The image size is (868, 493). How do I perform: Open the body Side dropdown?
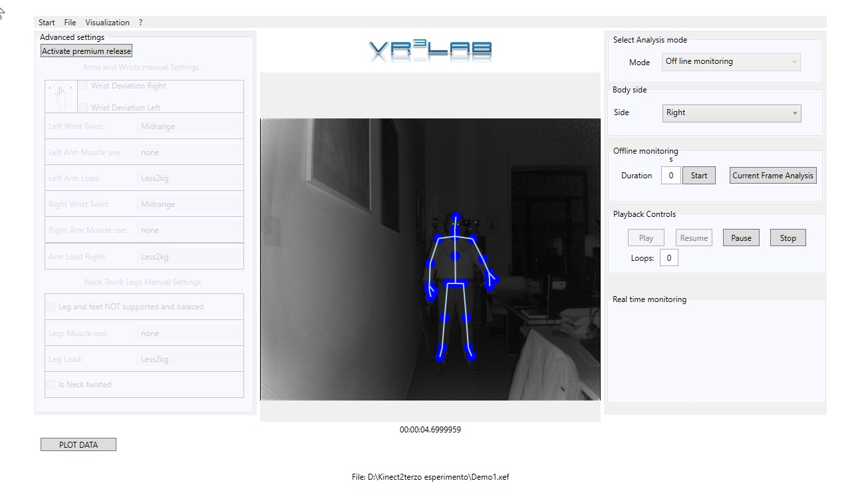[x=732, y=113]
